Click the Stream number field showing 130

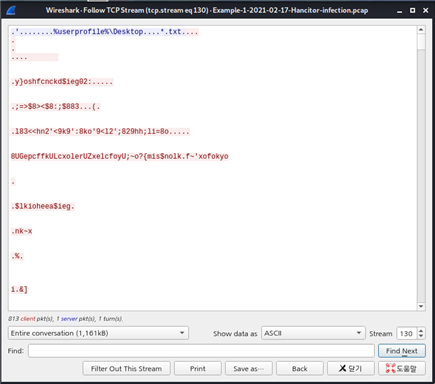tap(407, 333)
